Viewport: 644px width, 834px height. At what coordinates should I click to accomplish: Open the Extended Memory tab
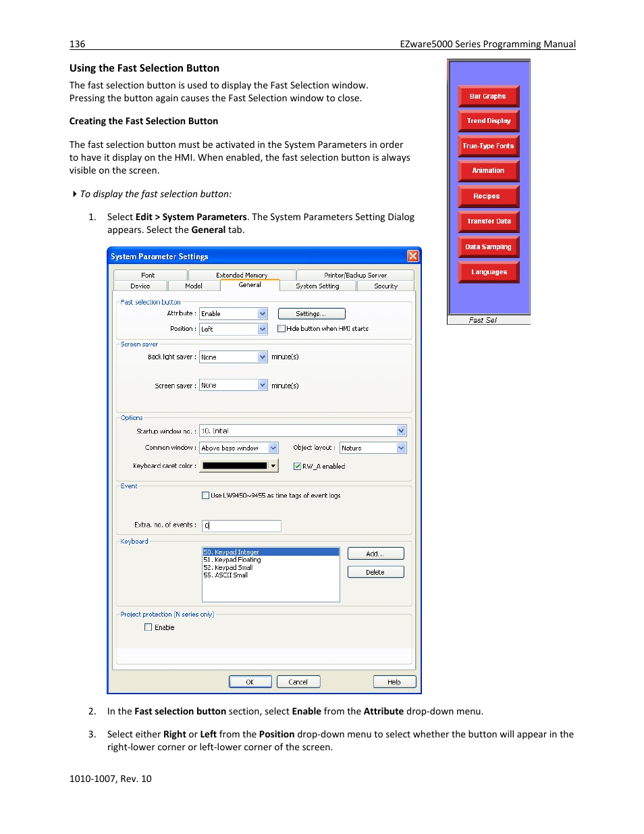242,275
